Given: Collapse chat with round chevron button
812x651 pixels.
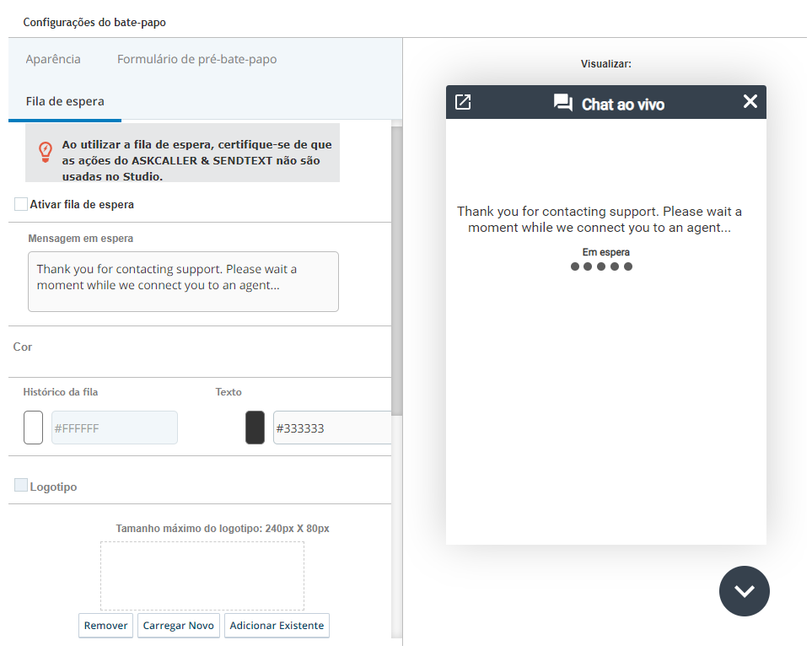Looking at the screenshot, I should (x=745, y=591).
